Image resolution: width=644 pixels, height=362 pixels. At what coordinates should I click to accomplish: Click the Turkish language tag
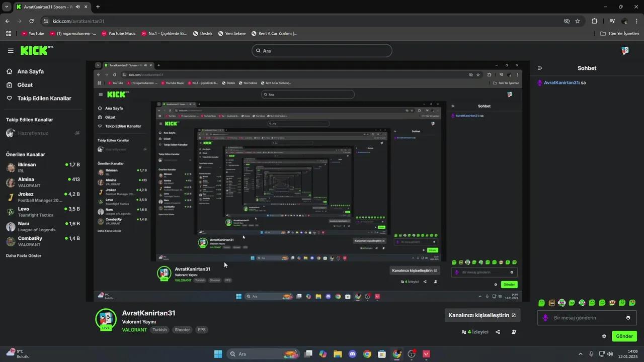point(159,330)
